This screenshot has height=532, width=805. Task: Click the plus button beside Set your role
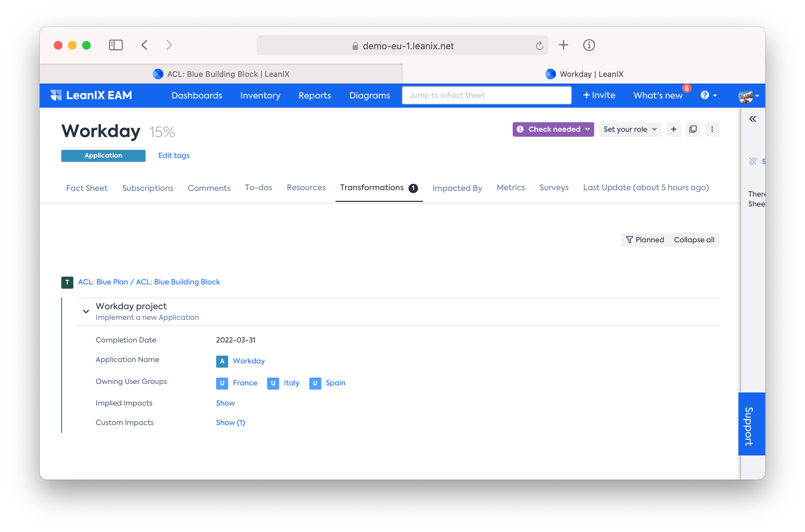674,129
